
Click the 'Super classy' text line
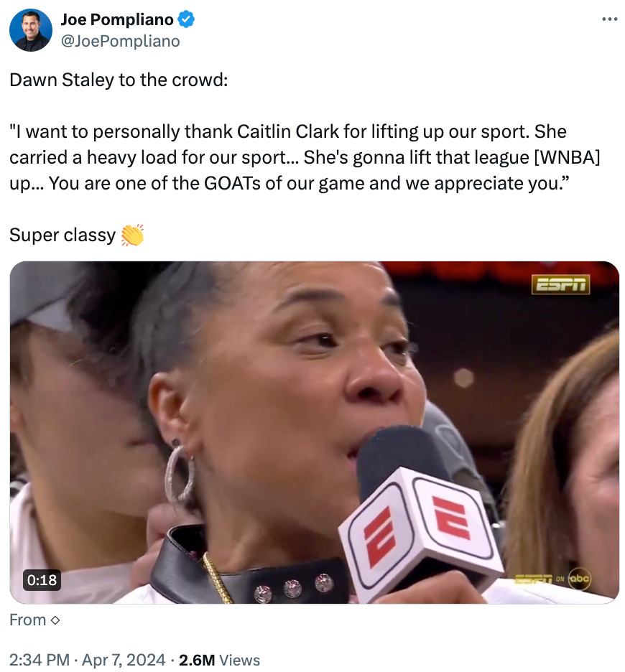[62, 235]
